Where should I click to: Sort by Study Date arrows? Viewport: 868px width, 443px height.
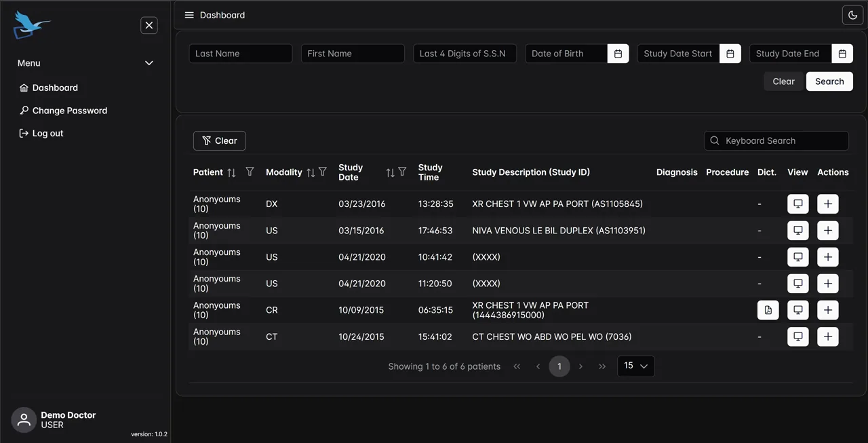click(x=390, y=173)
